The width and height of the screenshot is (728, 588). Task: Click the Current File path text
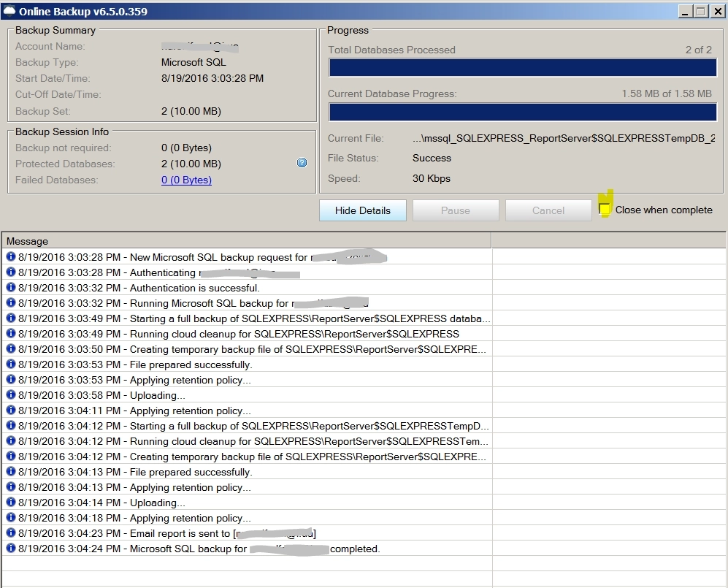coord(564,138)
